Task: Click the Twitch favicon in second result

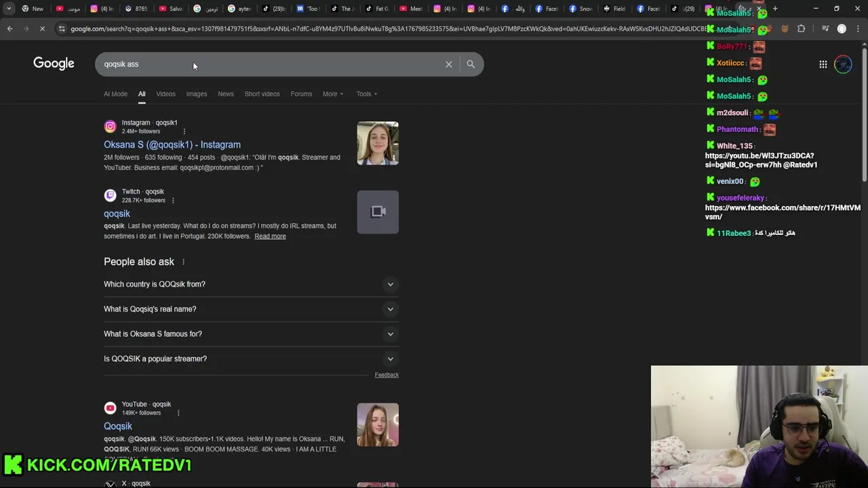Action: pyautogui.click(x=110, y=196)
